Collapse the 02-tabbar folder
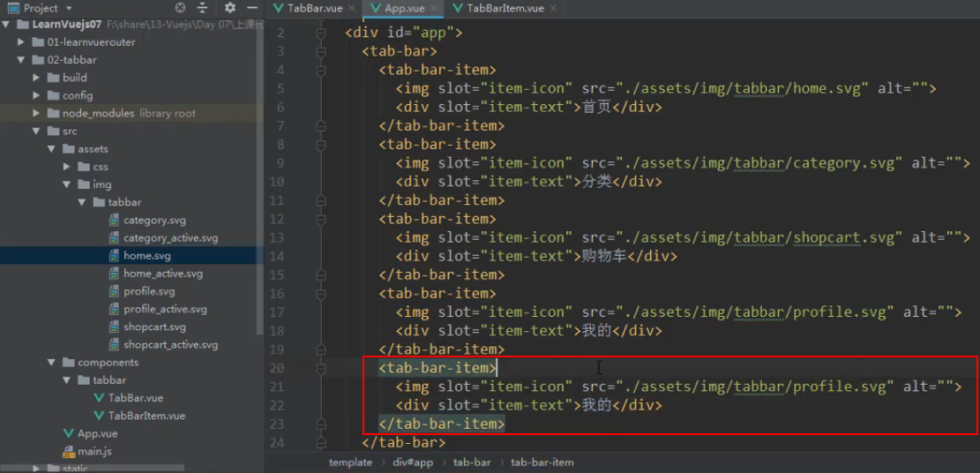Viewport: 980px width, 473px height. point(21,60)
